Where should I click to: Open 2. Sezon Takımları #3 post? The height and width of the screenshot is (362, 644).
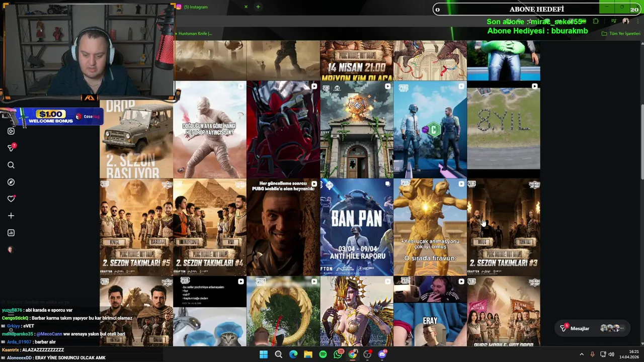[504, 227]
